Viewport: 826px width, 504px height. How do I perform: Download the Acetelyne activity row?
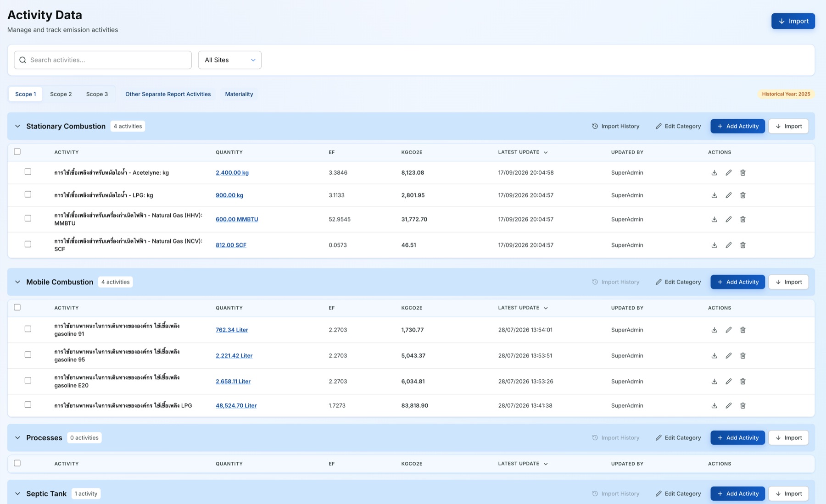[x=714, y=173]
